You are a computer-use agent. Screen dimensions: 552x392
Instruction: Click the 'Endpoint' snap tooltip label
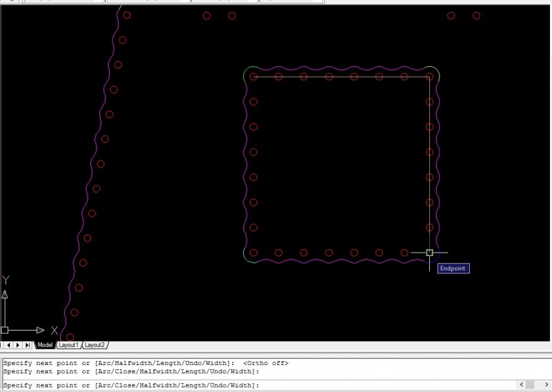coord(453,268)
